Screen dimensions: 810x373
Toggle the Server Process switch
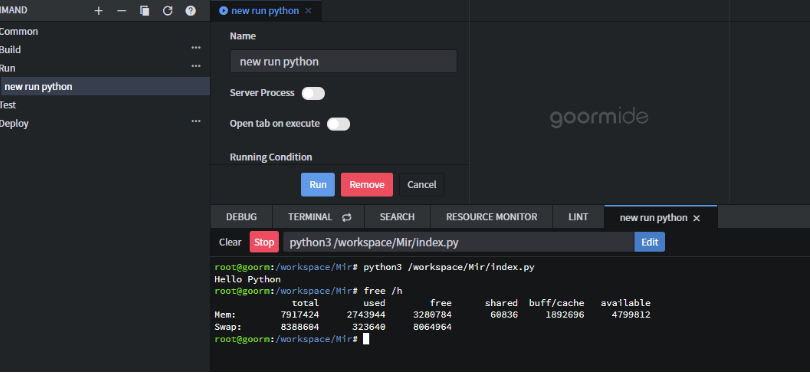(x=313, y=94)
